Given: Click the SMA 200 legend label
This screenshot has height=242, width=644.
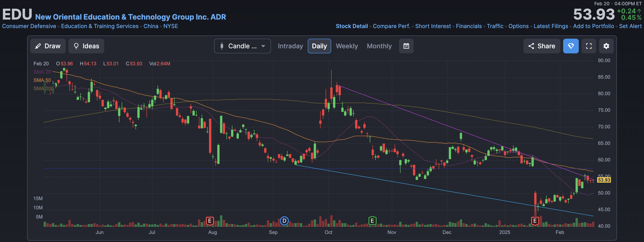Looking at the screenshot, I should pos(43,88).
